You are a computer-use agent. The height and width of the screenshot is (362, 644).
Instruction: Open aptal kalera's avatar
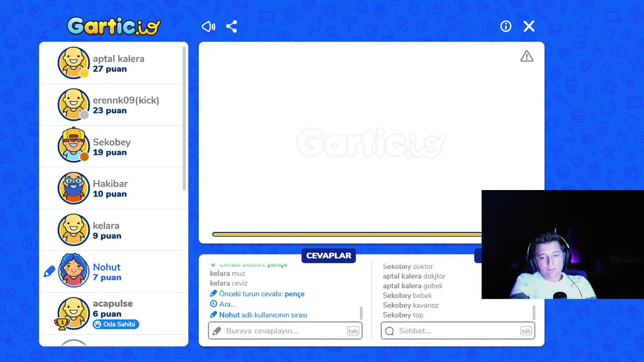tap(74, 63)
